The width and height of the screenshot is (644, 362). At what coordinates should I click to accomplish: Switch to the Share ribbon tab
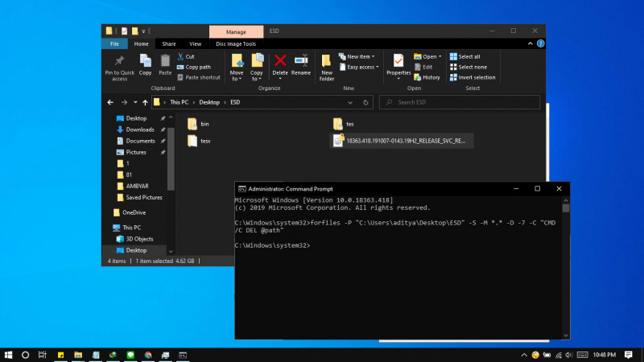(169, 43)
